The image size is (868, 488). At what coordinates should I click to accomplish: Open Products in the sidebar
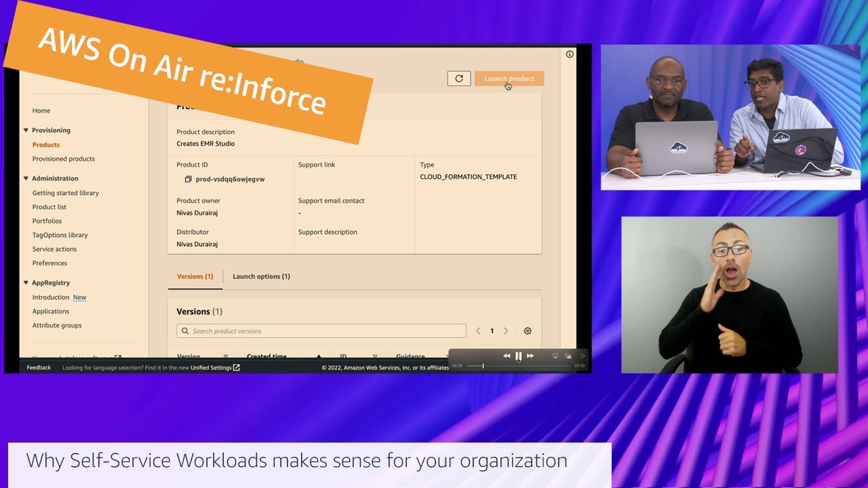[46, 144]
